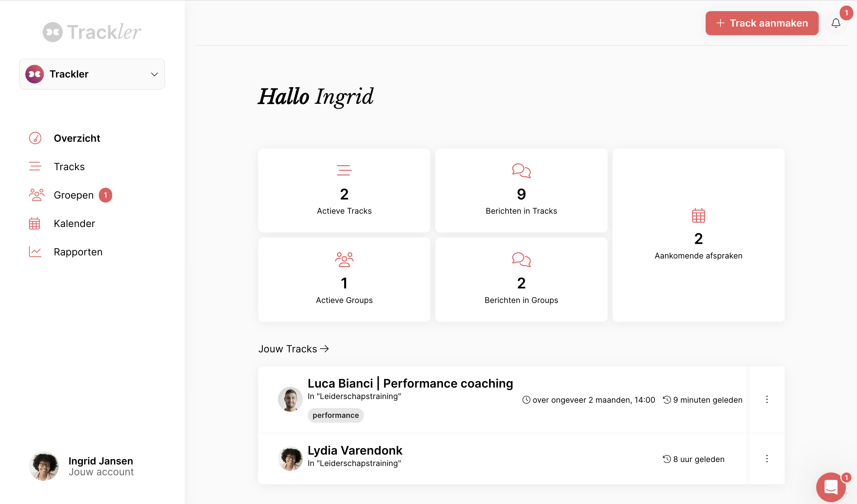
Task: Select the Rapporten chart icon
Action: pyautogui.click(x=35, y=251)
